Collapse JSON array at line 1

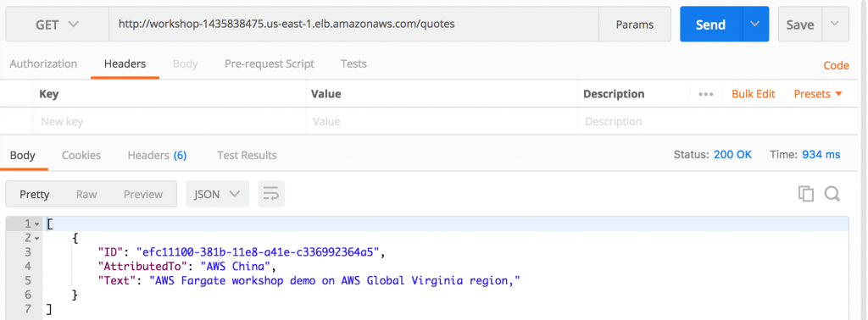[x=37, y=223]
